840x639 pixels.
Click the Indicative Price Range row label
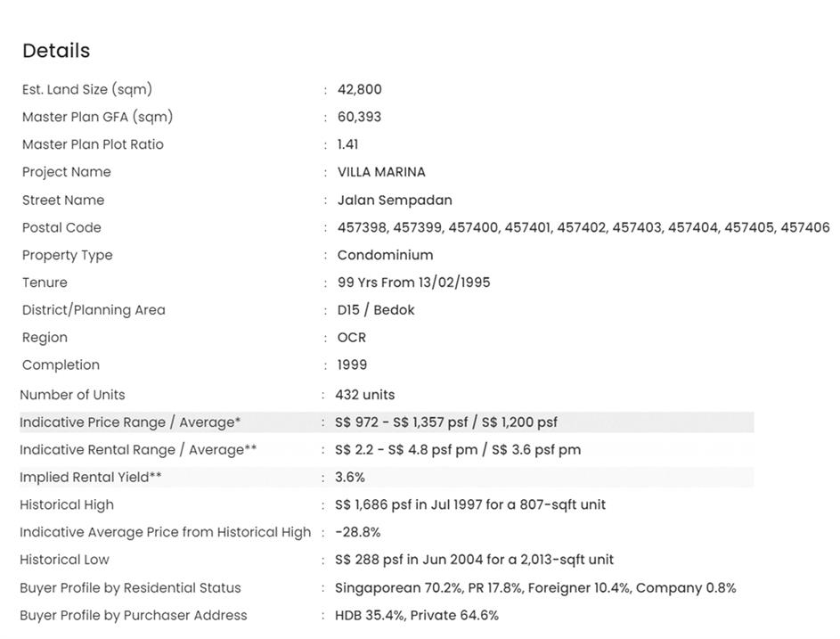click(130, 422)
